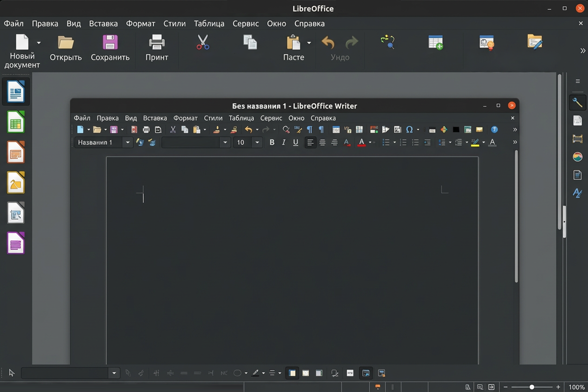The image size is (588, 392).
Task: Apply the yellow highlighting color
Action: point(475,142)
